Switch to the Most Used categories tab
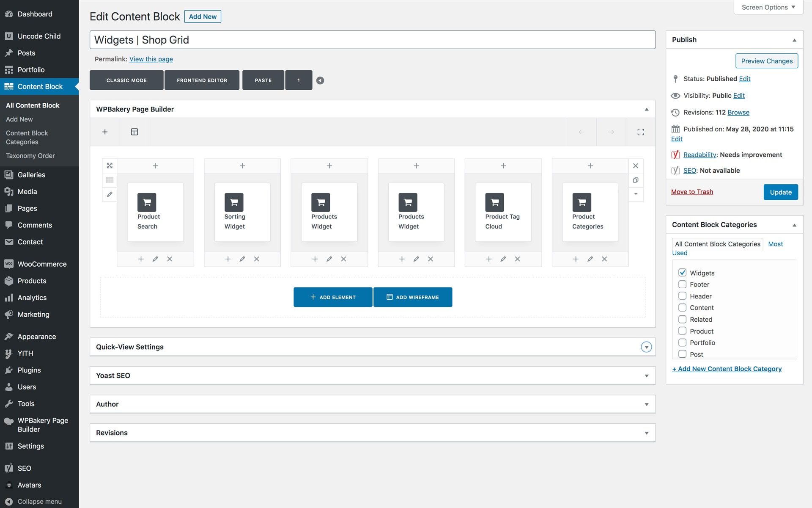 [775, 244]
